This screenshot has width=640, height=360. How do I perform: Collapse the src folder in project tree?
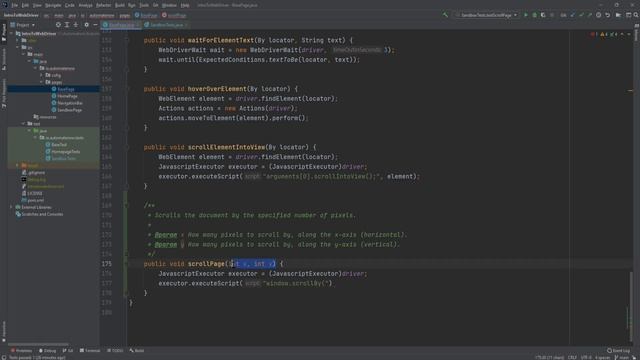click(x=18, y=47)
